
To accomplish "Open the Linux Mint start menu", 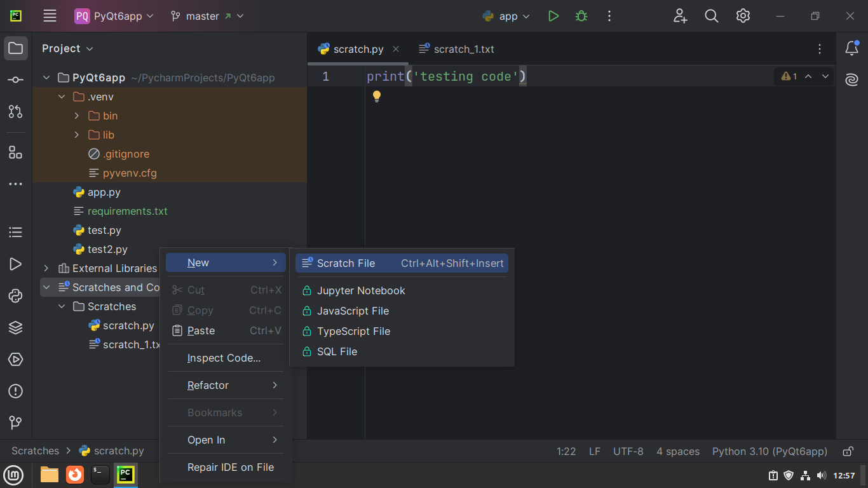I will click(14, 475).
